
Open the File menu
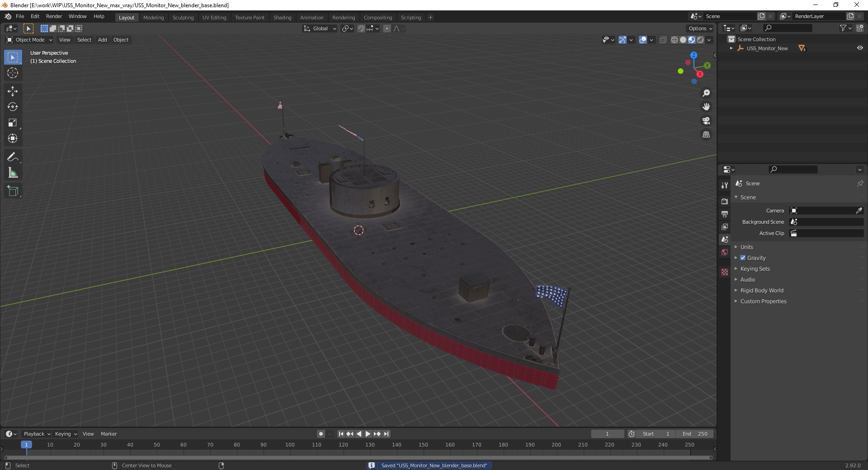click(x=20, y=16)
